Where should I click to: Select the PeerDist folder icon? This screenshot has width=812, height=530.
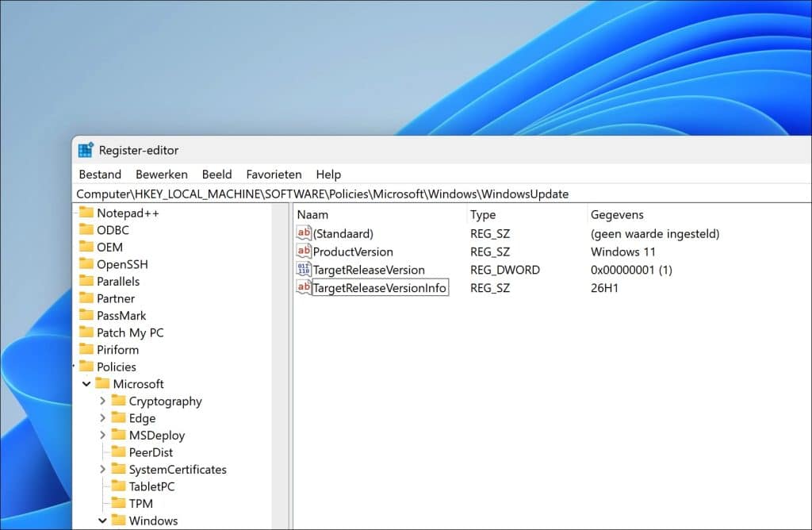coord(119,451)
